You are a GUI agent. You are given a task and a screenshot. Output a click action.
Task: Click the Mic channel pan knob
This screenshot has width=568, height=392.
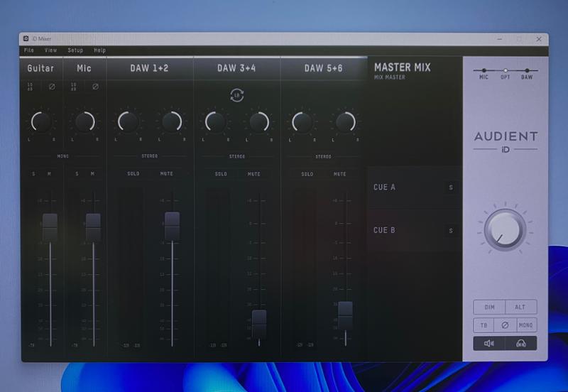pos(84,121)
